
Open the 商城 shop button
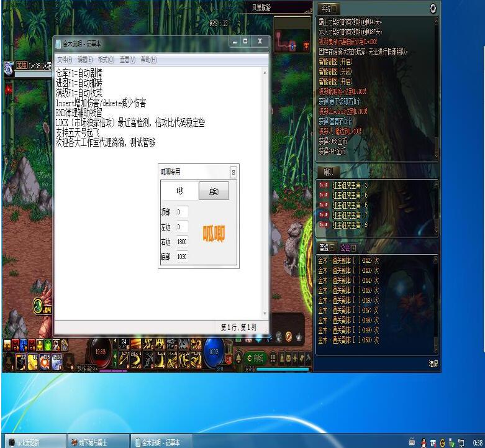(256, 359)
